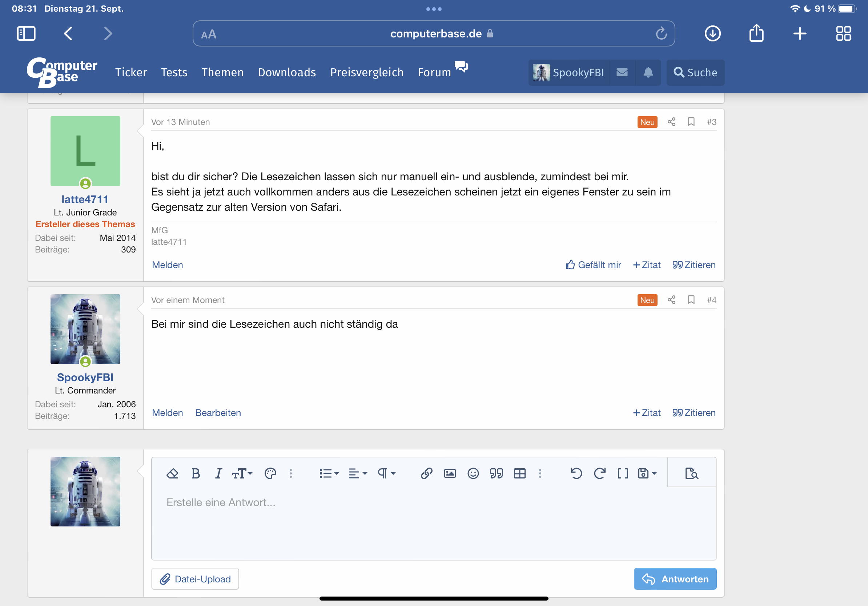Insert a link with chain icon

tap(426, 473)
